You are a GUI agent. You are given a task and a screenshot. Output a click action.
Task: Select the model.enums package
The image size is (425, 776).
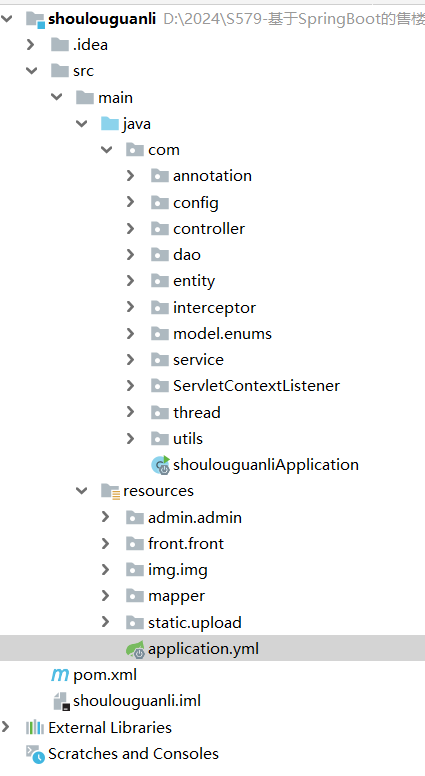pyautogui.click(x=222, y=334)
